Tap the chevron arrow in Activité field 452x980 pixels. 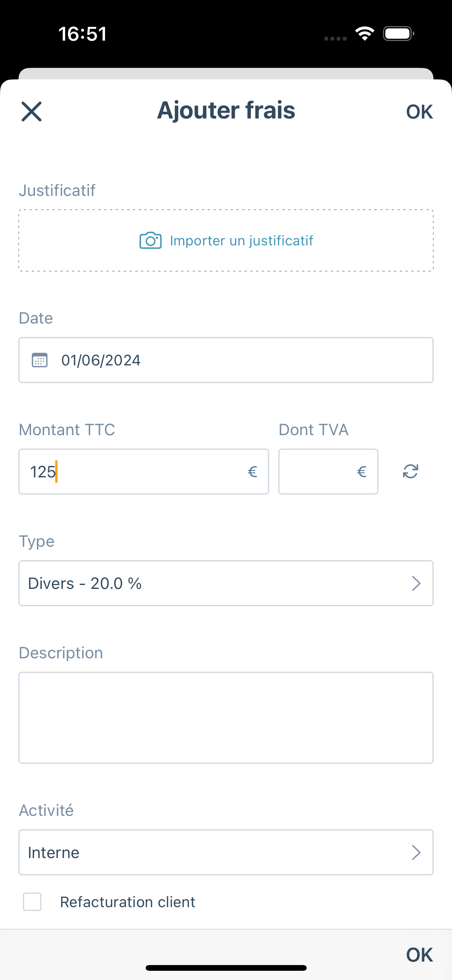416,852
